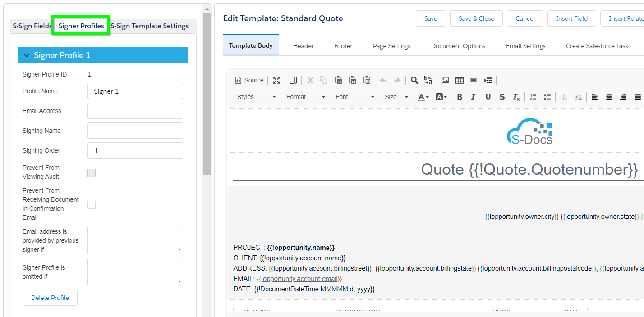Open the Font dropdown
The image size is (644, 317).
tap(355, 97)
